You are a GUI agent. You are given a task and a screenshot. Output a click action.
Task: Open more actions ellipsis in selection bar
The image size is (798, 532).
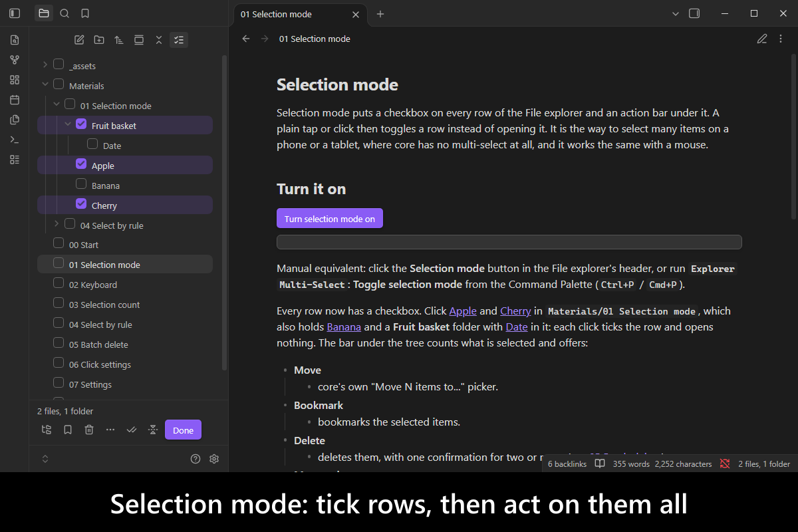(x=110, y=430)
